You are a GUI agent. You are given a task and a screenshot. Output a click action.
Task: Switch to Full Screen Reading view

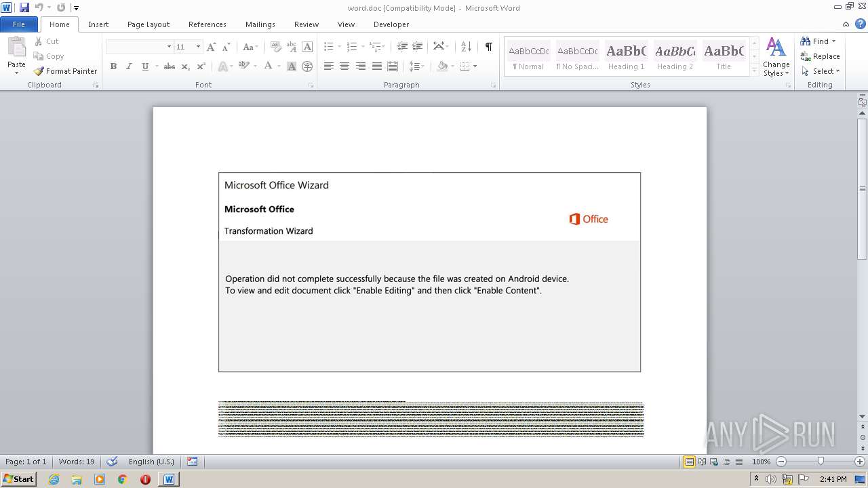(701, 462)
